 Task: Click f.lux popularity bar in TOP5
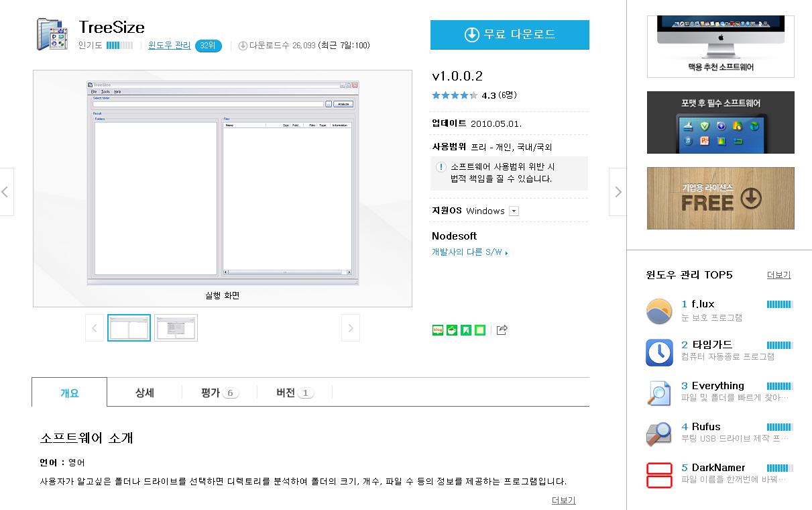[780, 305]
